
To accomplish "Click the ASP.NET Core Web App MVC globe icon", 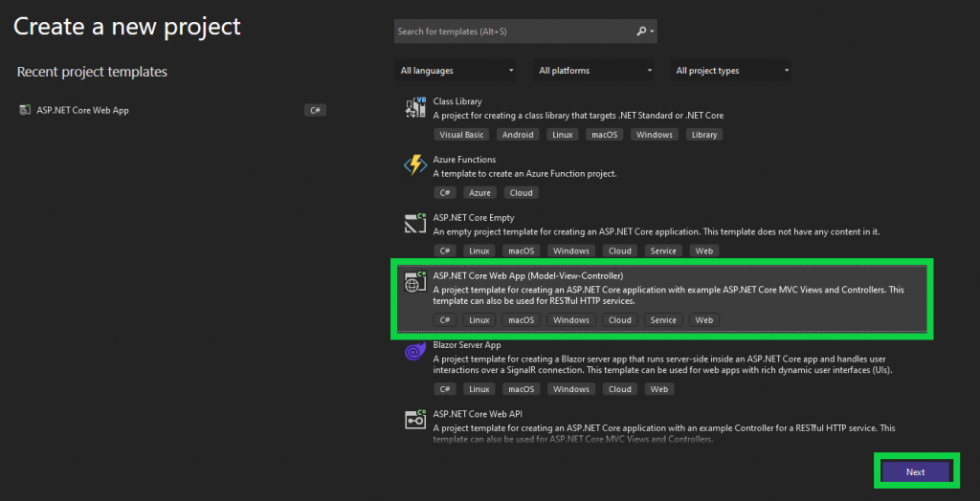I will coord(415,282).
